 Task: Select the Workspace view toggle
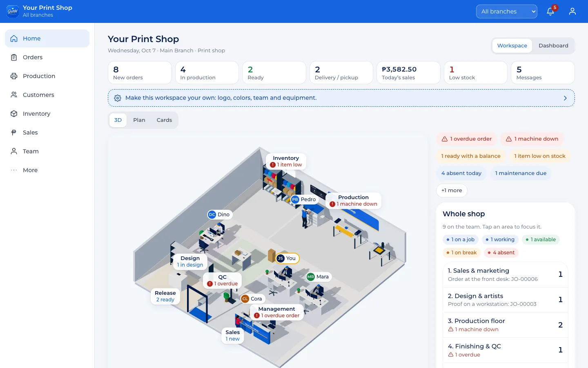pos(512,46)
